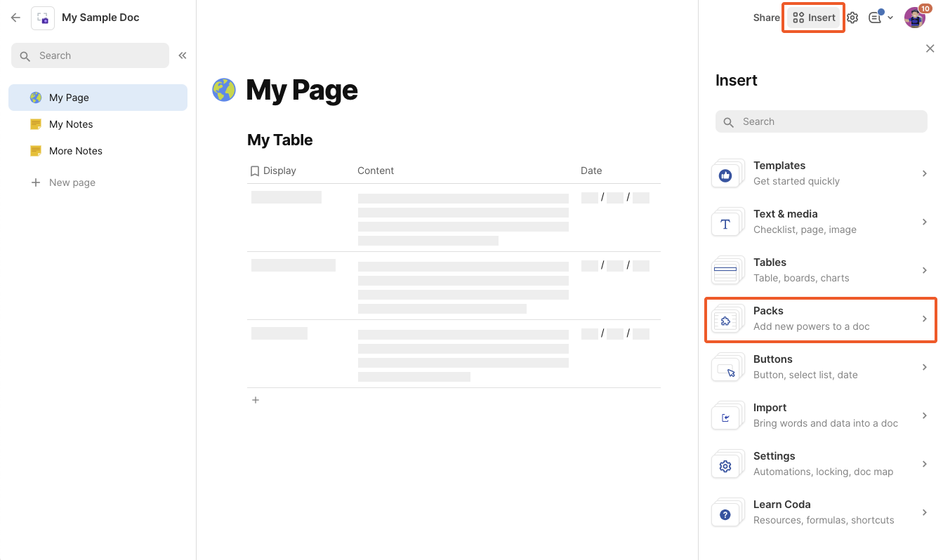Click the Insert button in toolbar
The height and width of the screenshot is (560, 943).
pos(814,18)
